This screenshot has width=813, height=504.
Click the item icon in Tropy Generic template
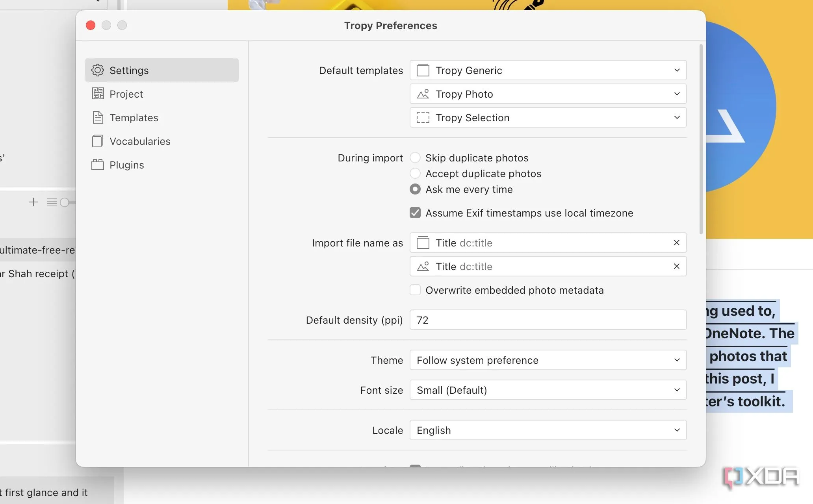tap(423, 70)
